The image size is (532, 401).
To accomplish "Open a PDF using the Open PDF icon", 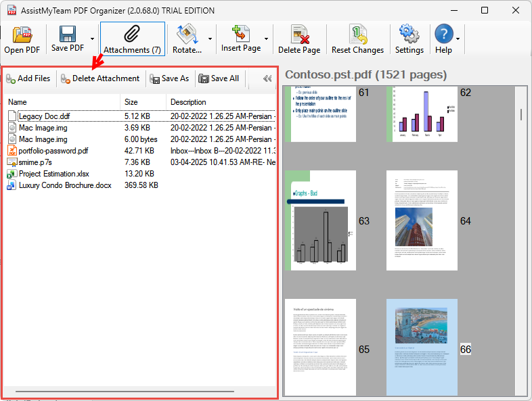I will point(22,35).
